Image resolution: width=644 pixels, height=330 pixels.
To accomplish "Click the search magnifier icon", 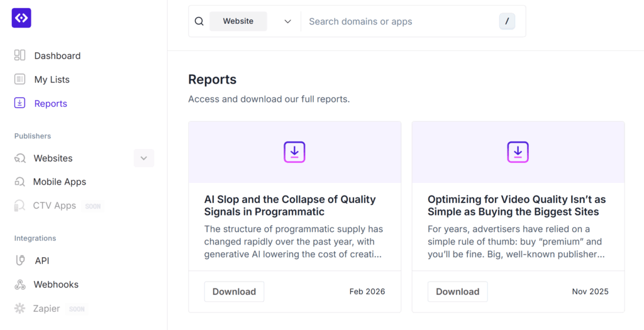I will [x=199, y=21].
